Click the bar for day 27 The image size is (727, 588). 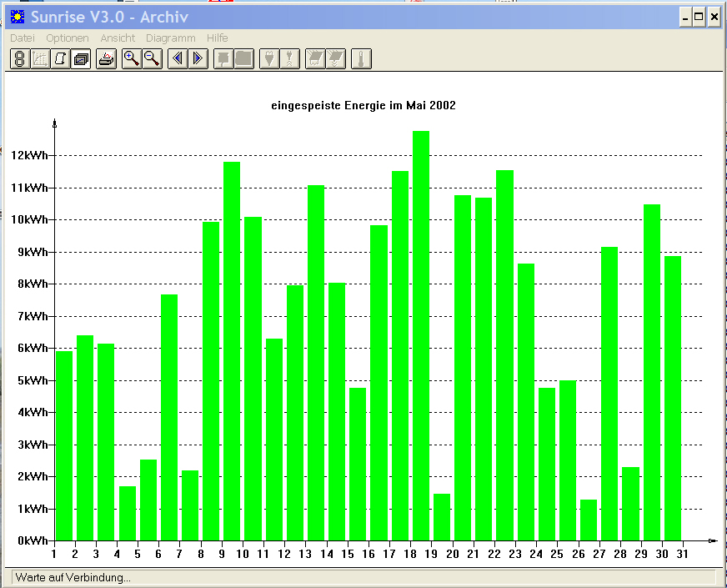pos(609,394)
